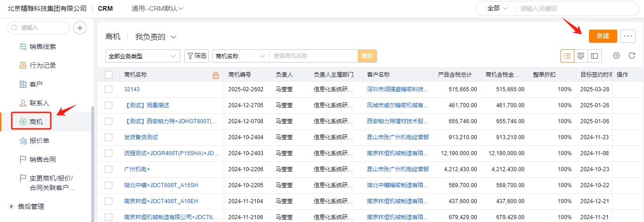
Task: Open the 筛选 filter button
Action: (196, 56)
